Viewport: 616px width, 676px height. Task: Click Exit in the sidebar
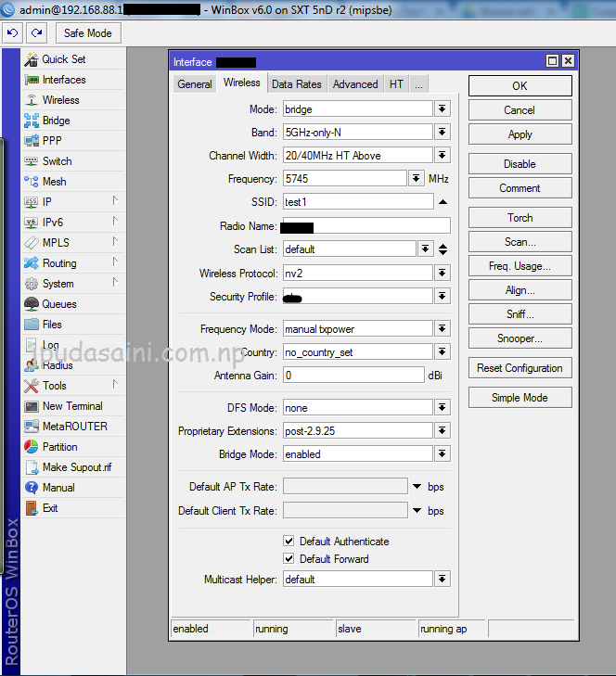coord(73,508)
